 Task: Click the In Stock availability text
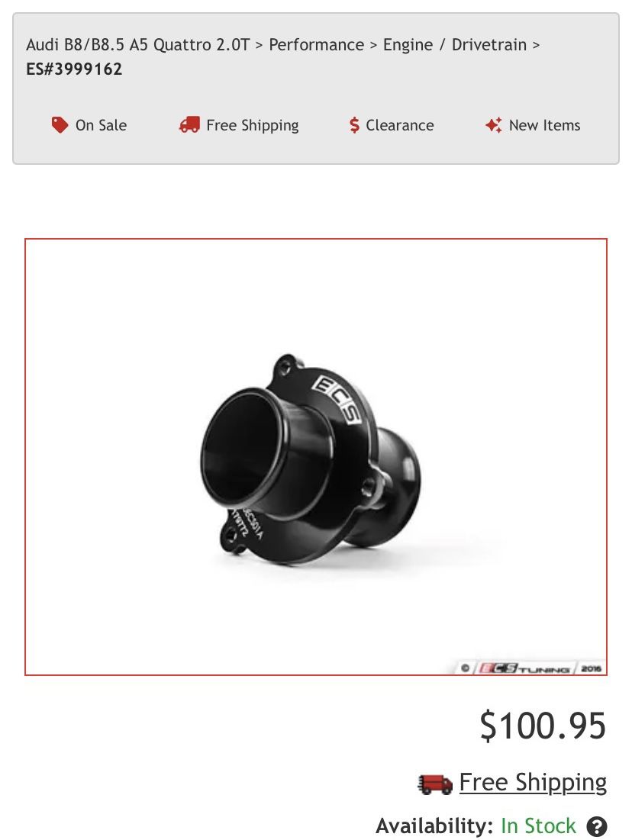(x=538, y=826)
